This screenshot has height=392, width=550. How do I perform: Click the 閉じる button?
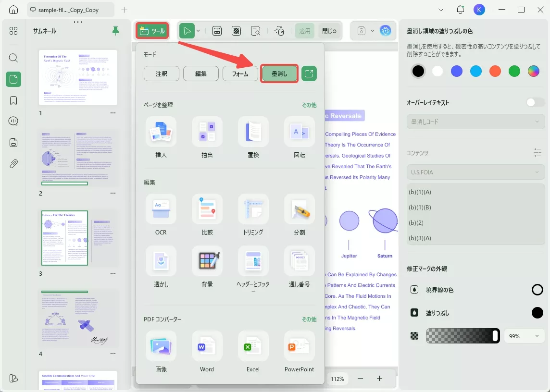(329, 30)
